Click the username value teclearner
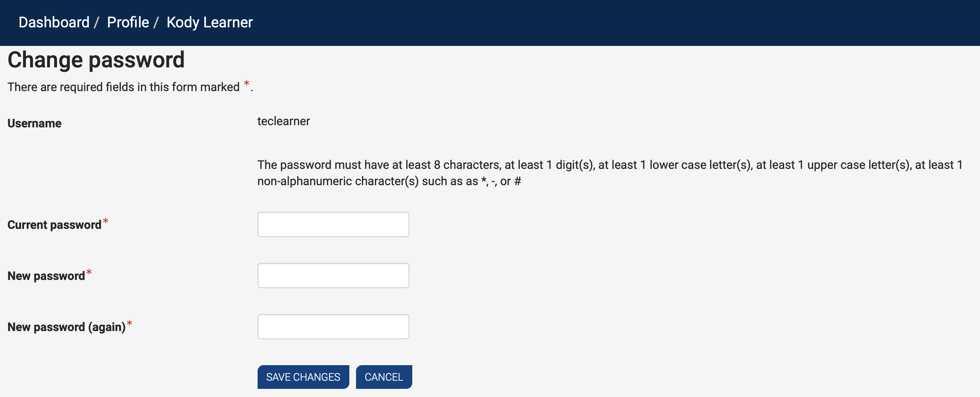The width and height of the screenshot is (980, 397). [284, 121]
